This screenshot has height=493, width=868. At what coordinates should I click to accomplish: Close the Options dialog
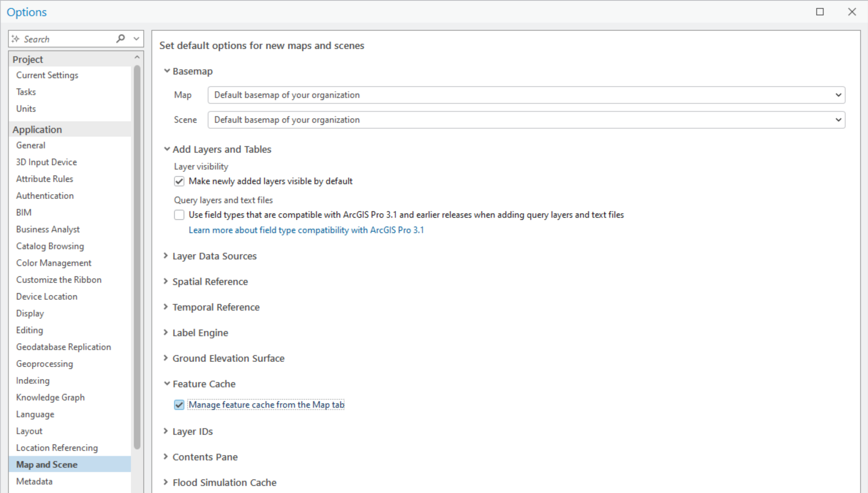[852, 12]
